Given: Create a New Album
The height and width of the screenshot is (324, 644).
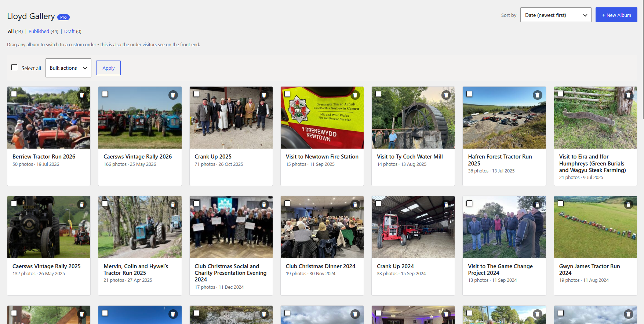Looking at the screenshot, I should point(616,15).
